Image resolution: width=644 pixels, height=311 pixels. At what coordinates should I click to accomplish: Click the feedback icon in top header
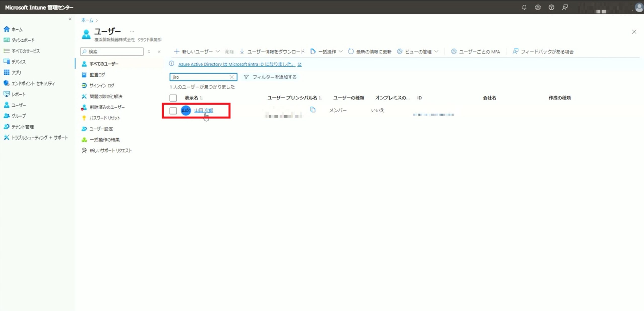pyautogui.click(x=565, y=7)
